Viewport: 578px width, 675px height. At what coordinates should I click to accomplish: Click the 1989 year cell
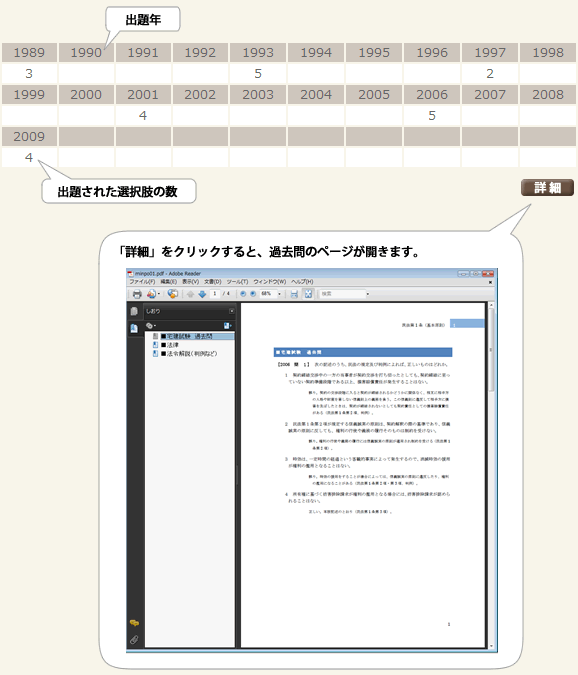point(29,53)
